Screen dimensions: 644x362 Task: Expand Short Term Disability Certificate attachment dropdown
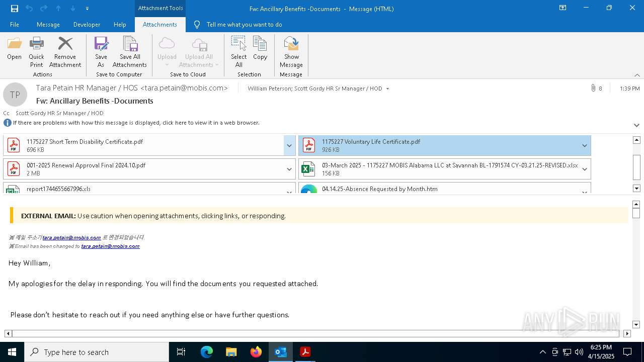pyautogui.click(x=289, y=145)
